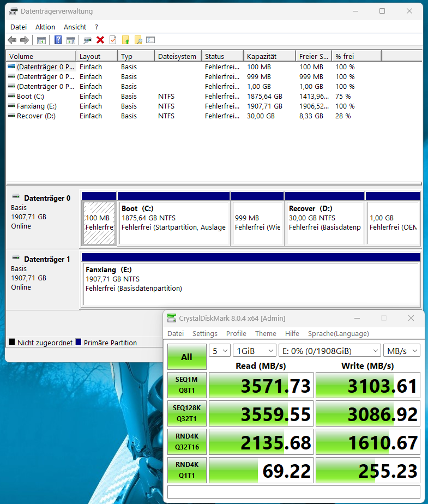
Task: Click the red X delete icon
Action: click(100, 40)
